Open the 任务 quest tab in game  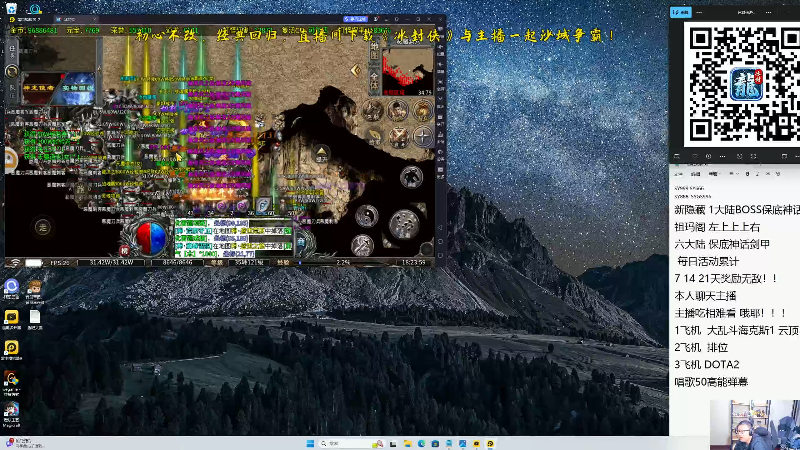click(12, 51)
